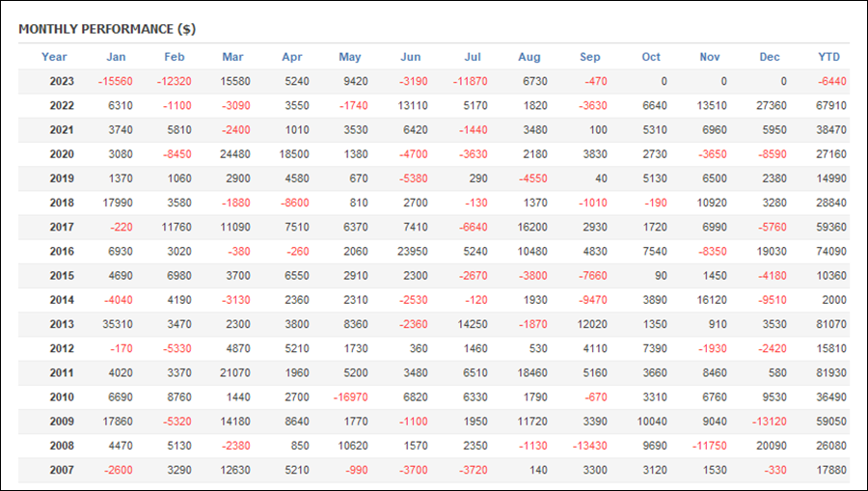Click the 2013 January value 35310
The height and width of the screenshot is (491, 868).
click(118, 324)
